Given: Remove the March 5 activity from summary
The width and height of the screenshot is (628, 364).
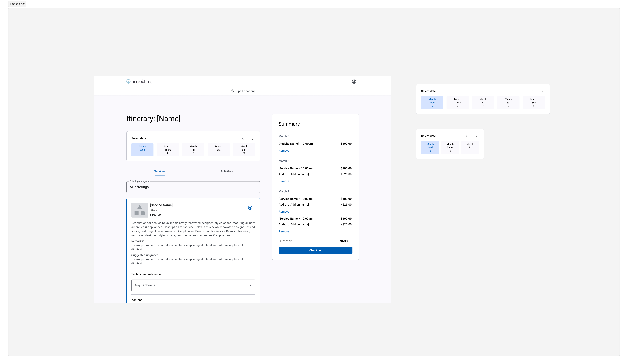Looking at the screenshot, I should (x=284, y=151).
